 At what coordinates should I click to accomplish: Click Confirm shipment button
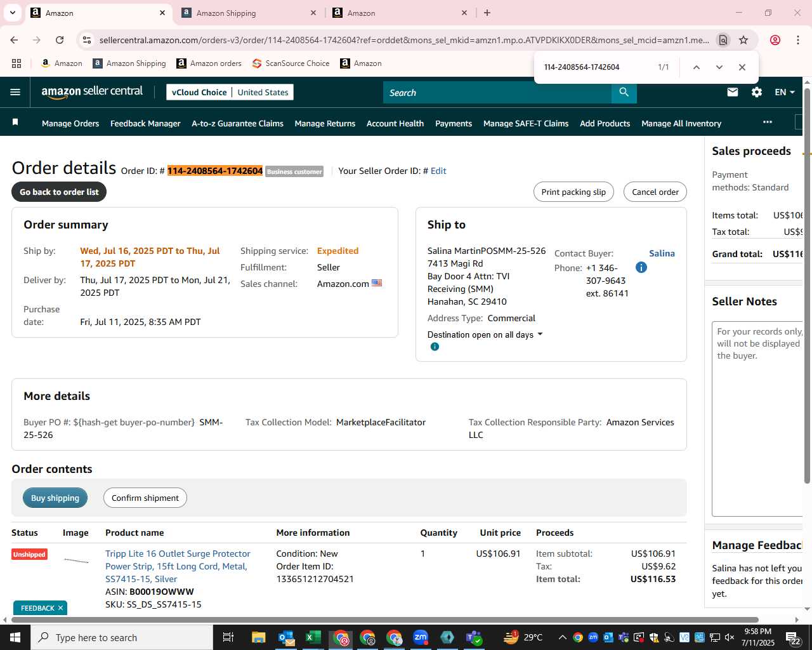tap(145, 498)
